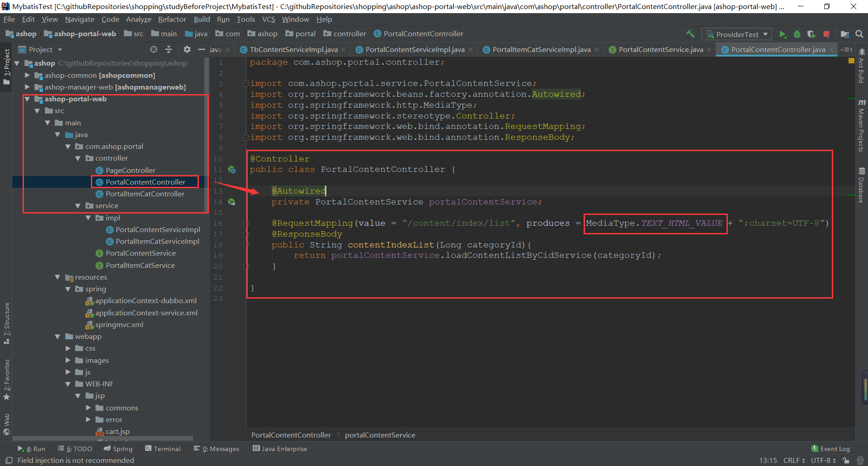Open the Messages tool window
868x466 pixels.
pos(217,449)
